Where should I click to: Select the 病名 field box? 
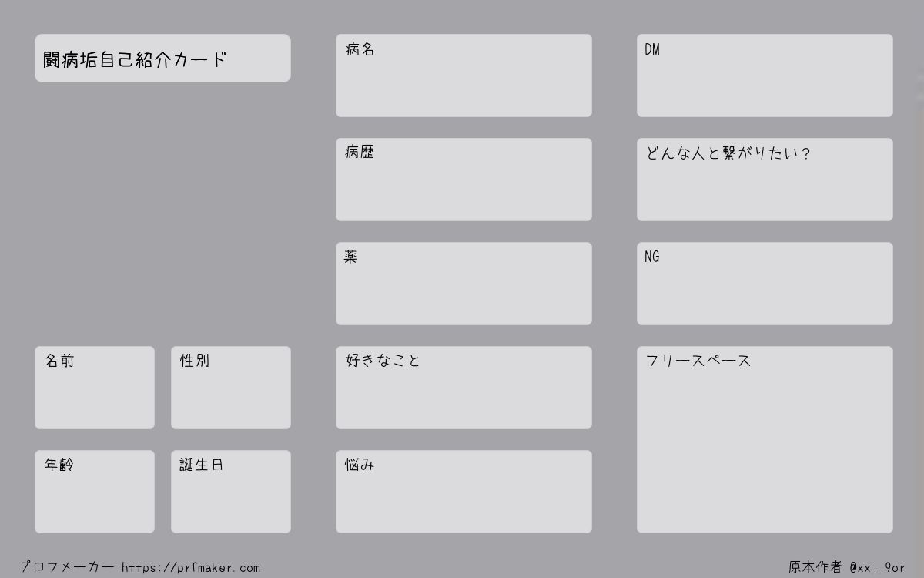click(x=464, y=76)
